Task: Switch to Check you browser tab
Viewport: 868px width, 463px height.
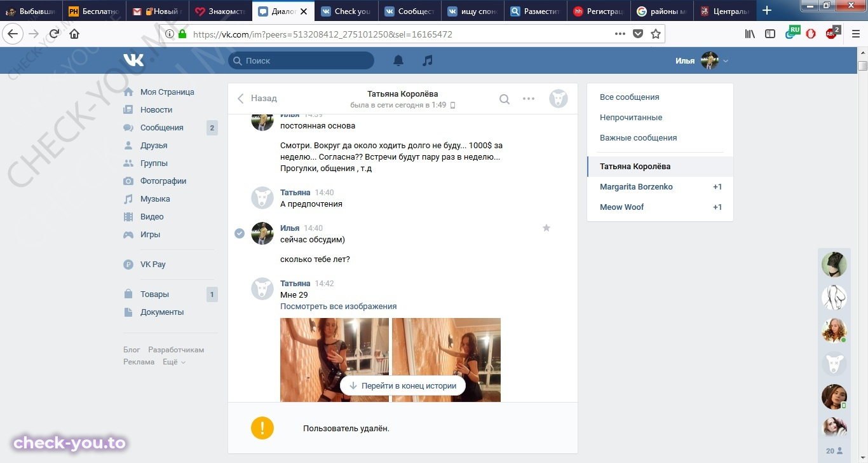Action: tap(346, 11)
